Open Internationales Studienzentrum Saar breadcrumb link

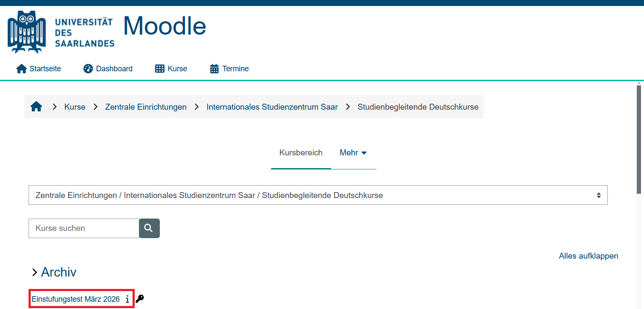(272, 107)
